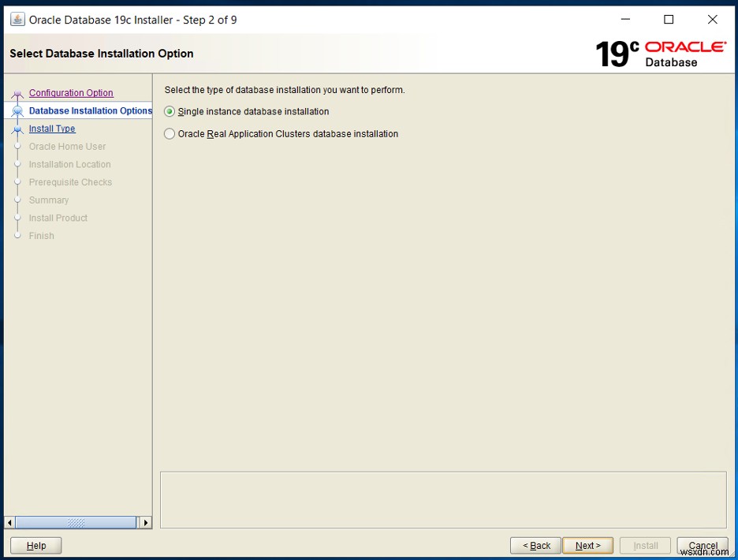
Task: Open the Install Type link
Action: pyautogui.click(x=51, y=129)
